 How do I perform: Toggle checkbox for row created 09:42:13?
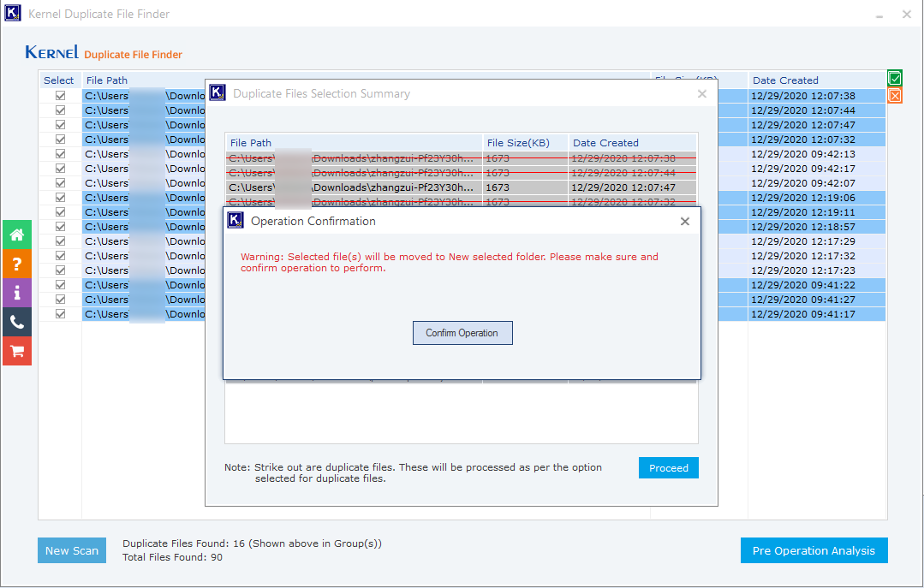pyautogui.click(x=60, y=154)
